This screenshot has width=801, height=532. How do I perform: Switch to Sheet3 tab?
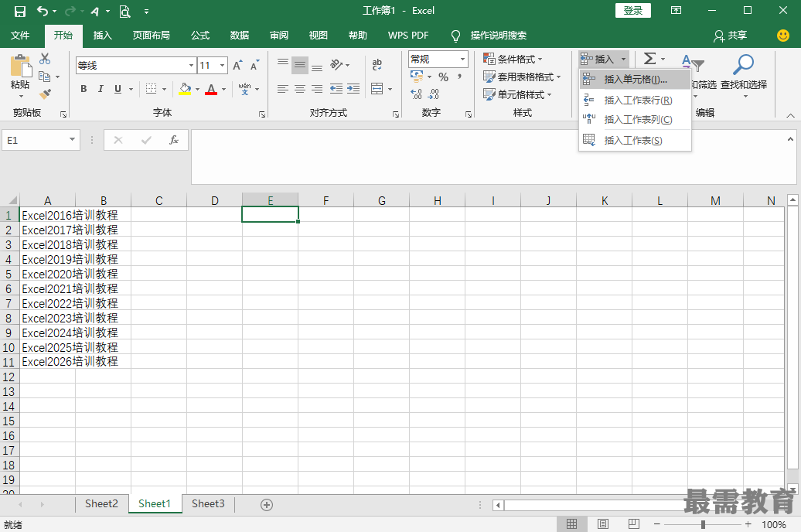(x=208, y=504)
